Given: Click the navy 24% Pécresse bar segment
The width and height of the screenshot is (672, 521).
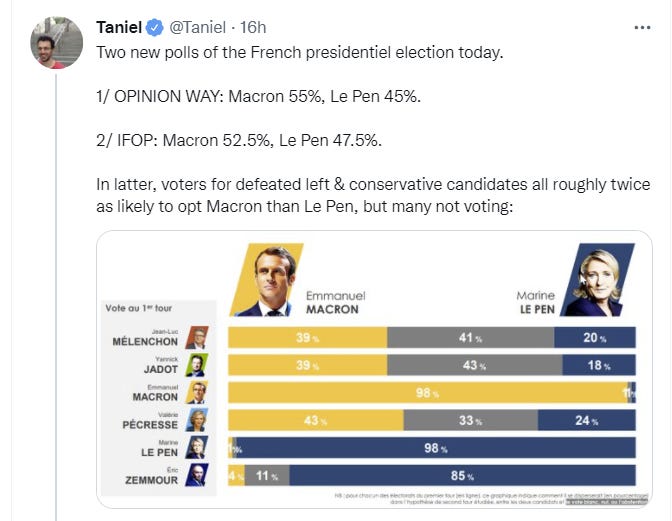Looking at the screenshot, I should (596, 420).
